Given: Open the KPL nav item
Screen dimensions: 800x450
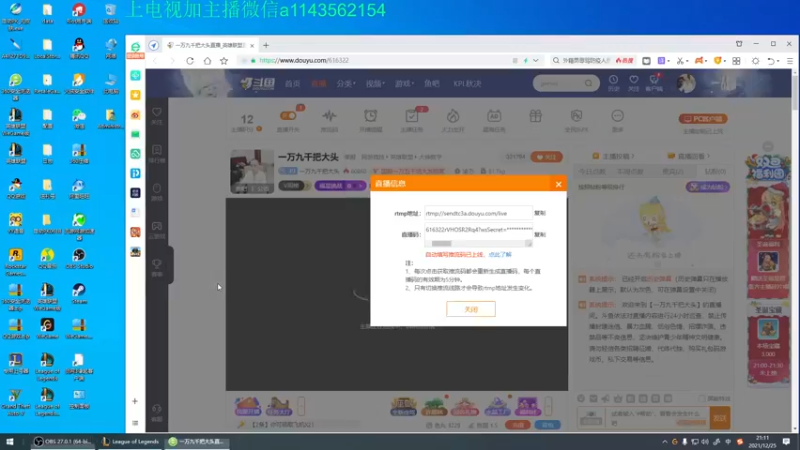Looking at the screenshot, I should click(x=467, y=84).
